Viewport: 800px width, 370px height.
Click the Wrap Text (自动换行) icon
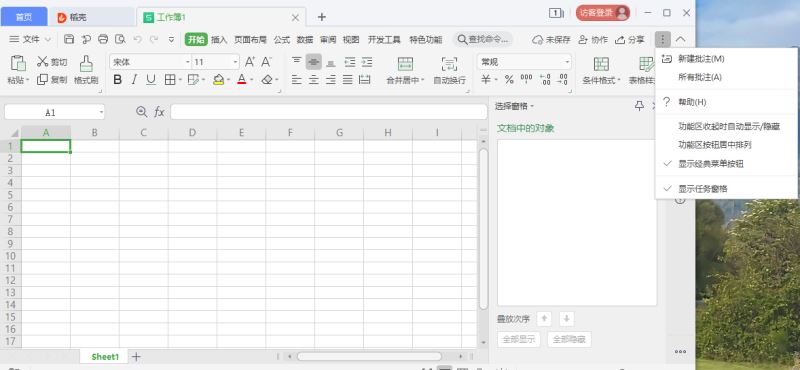(449, 64)
